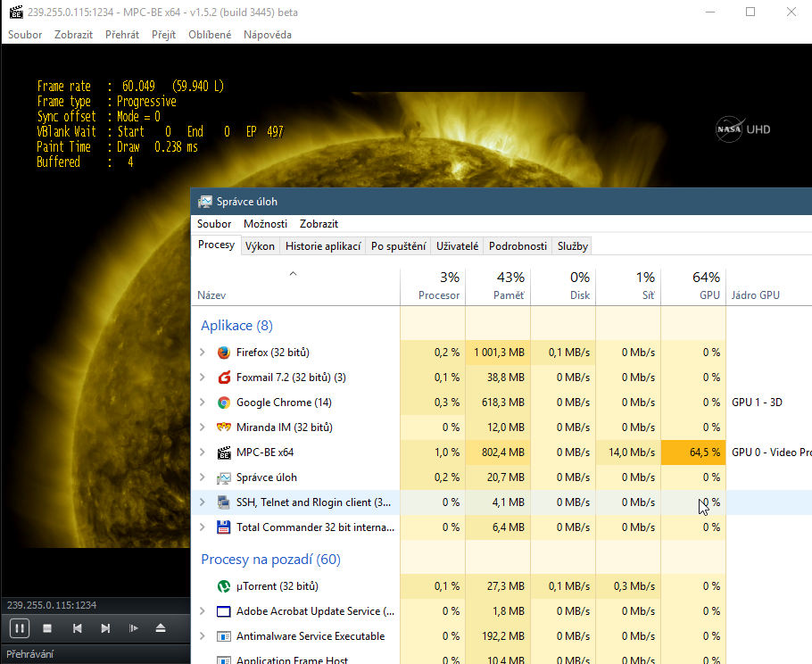Open the Zobrazit menu in Správce úloh
Screen dimensions: 812x664
click(319, 224)
